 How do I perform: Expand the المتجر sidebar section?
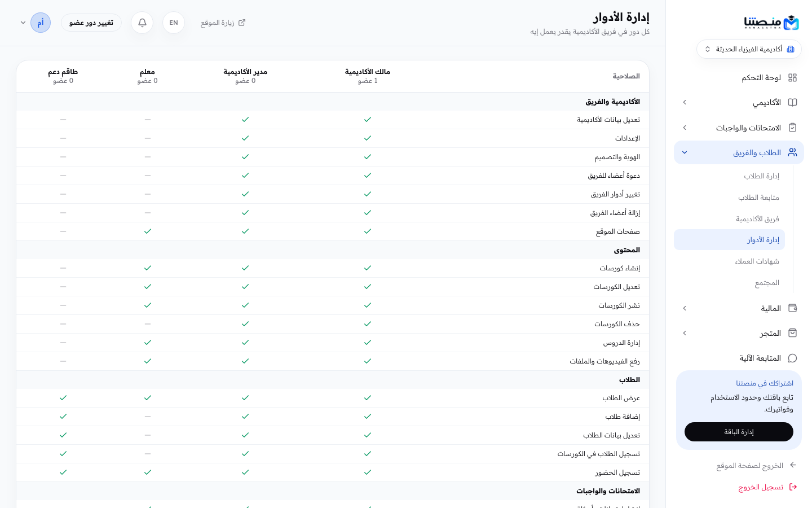pyautogui.click(x=685, y=333)
